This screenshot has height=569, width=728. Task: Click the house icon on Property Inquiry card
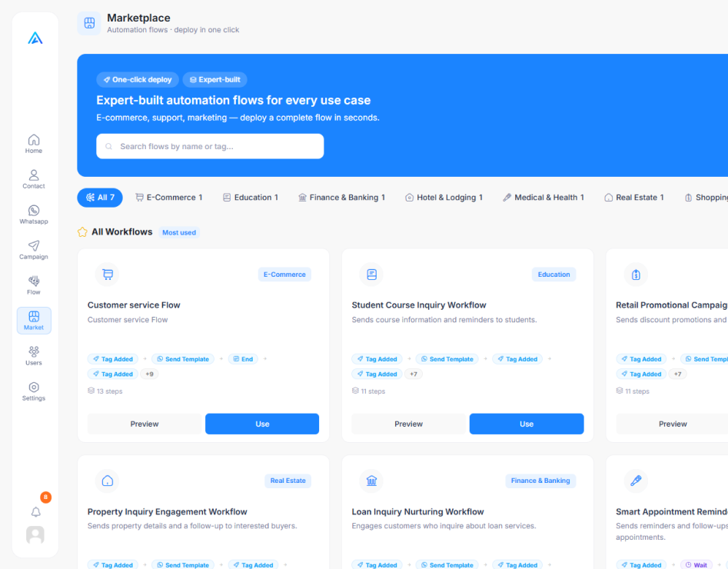108,481
